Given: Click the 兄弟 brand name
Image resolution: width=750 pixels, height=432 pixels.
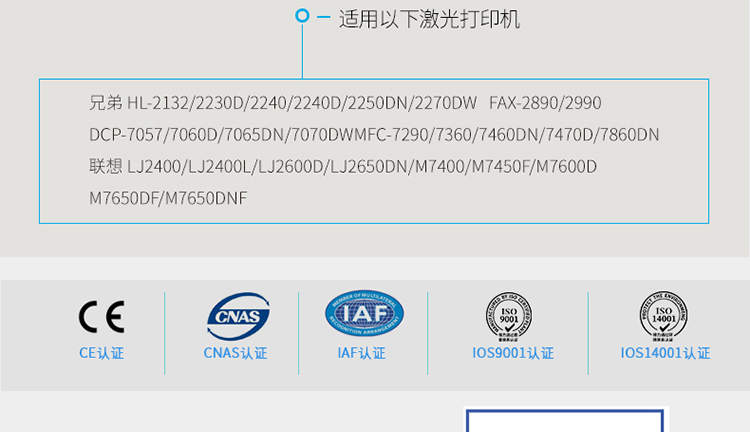Looking at the screenshot, I should pyautogui.click(x=105, y=103).
